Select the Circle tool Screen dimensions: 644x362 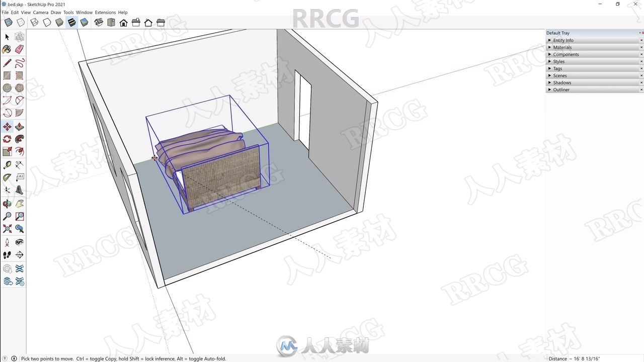click(x=7, y=88)
